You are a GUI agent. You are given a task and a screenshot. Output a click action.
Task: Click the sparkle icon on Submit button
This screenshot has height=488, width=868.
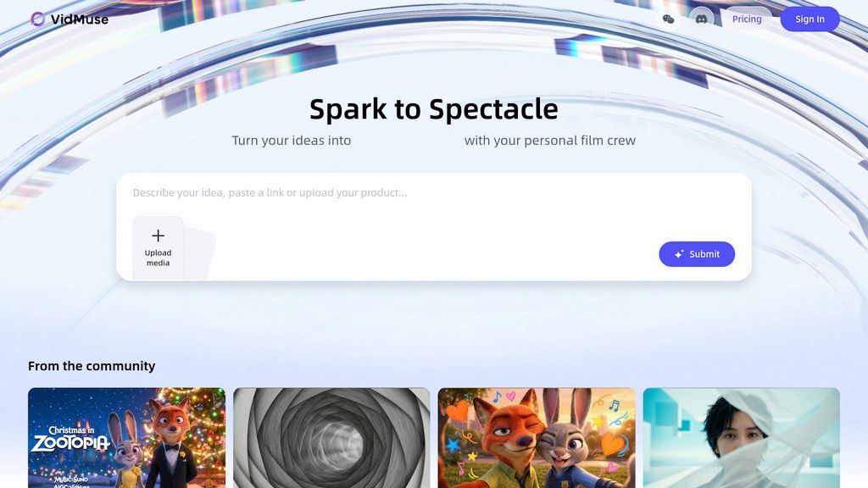pyautogui.click(x=679, y=254)
